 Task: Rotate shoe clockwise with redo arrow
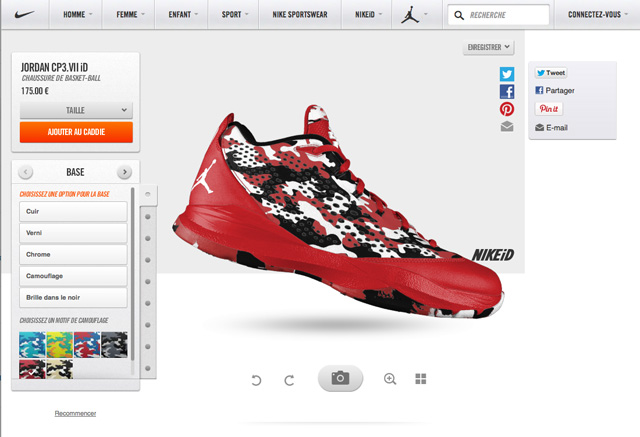point(289,380)
